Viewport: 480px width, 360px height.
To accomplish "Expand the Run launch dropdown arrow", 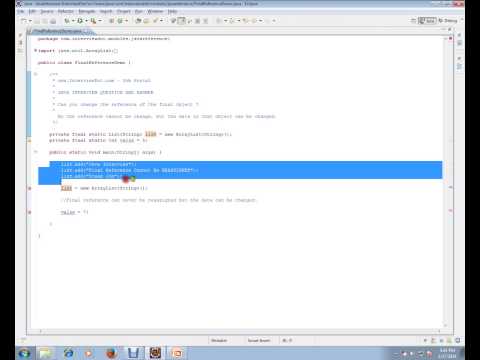I will coord(86,21).
